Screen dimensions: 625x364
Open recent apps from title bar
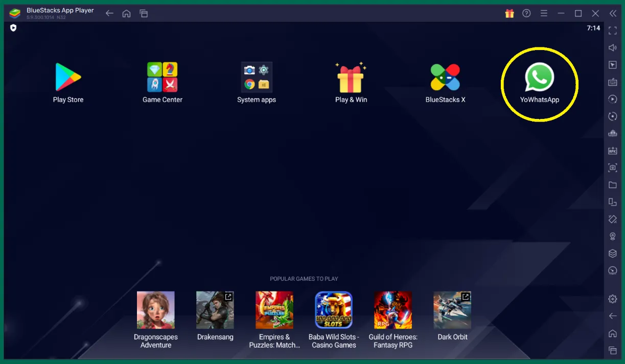pyautogui.click(x=144, y=13)
